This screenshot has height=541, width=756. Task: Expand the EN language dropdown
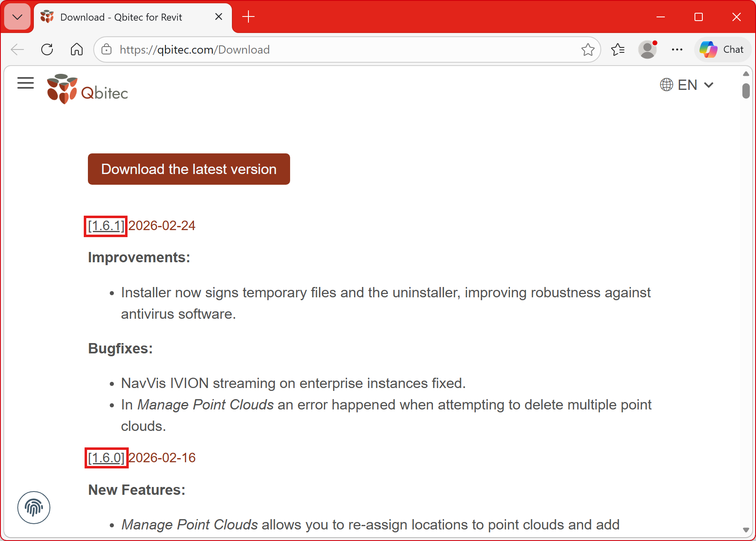[687, 85]
